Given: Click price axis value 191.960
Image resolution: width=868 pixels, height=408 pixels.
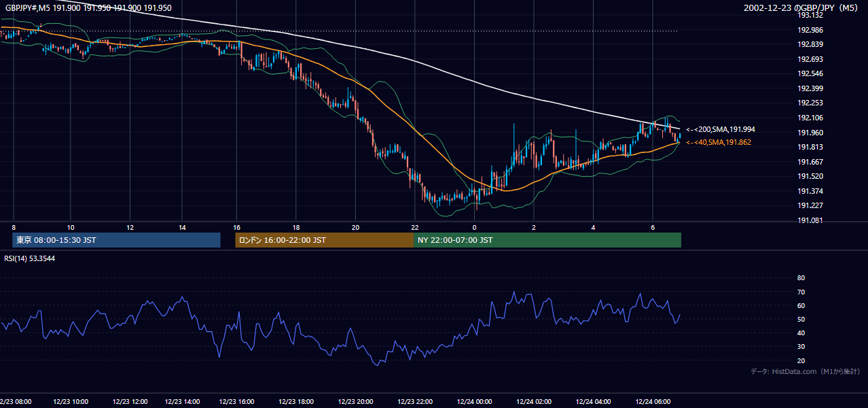Looking at the screenshot, I should tap(810, 133).
